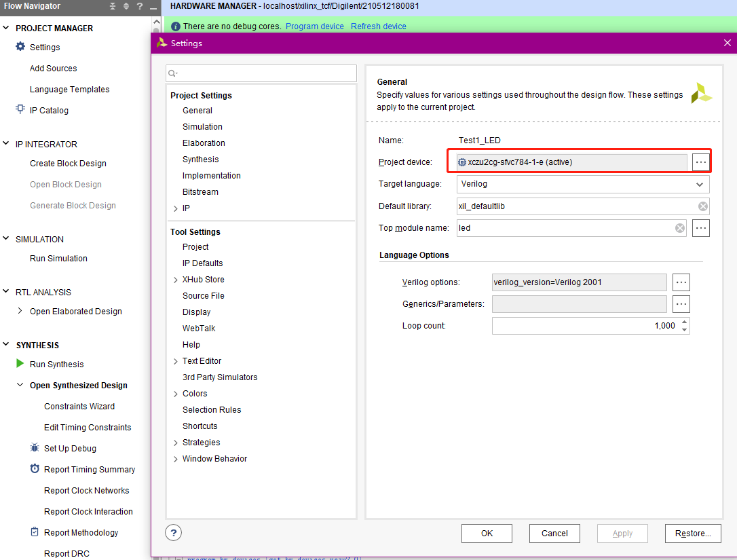Browse for Top module name with ellipsis
Viewport: 737px width, 560px height.
[700, 228]
